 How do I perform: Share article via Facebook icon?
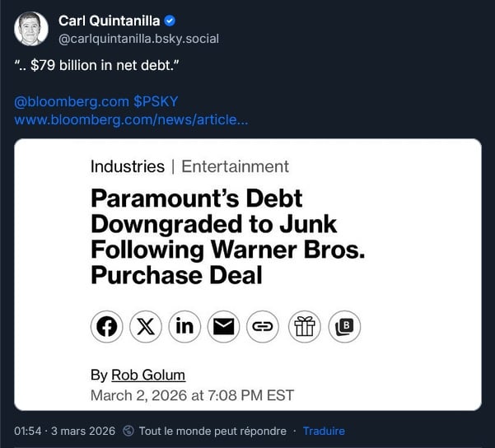pos(107,327)
